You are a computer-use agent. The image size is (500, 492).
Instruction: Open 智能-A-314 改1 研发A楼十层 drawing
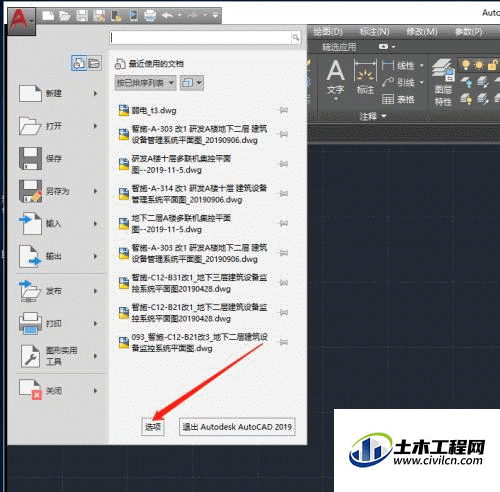click(x=198, y=194)
